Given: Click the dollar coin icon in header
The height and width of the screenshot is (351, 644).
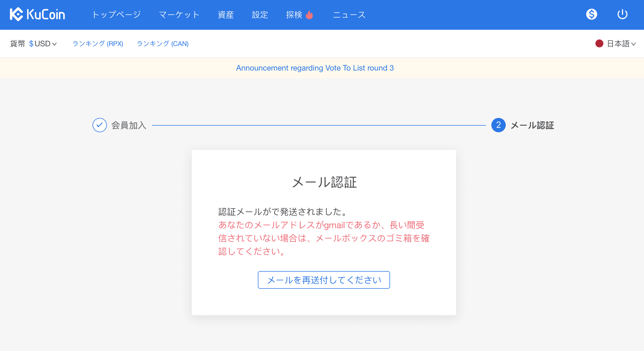Looking at the screenshot, I should click(591, 14).
